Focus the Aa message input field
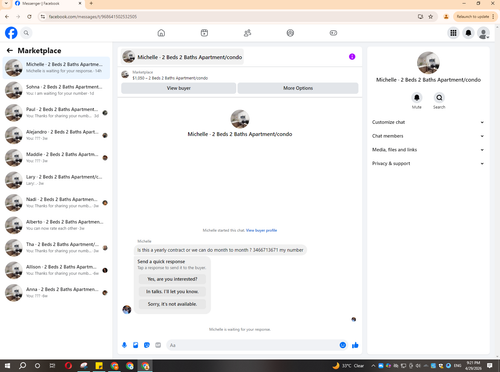 pyautogui.click(x=257, y=345)
